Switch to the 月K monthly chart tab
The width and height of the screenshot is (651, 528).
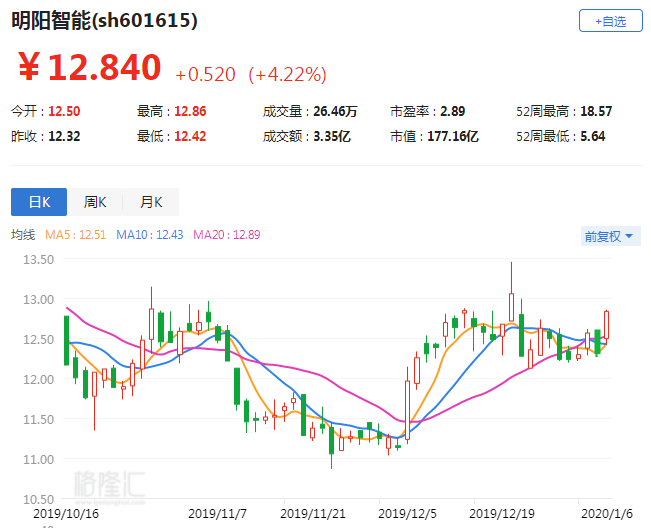(151, 202)
